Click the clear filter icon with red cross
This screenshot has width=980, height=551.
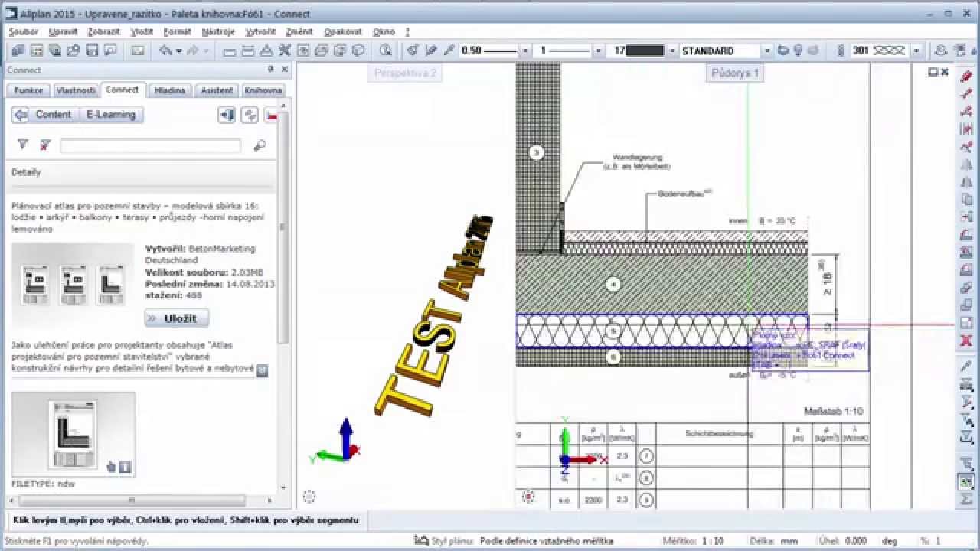click(x=45, y=145)
